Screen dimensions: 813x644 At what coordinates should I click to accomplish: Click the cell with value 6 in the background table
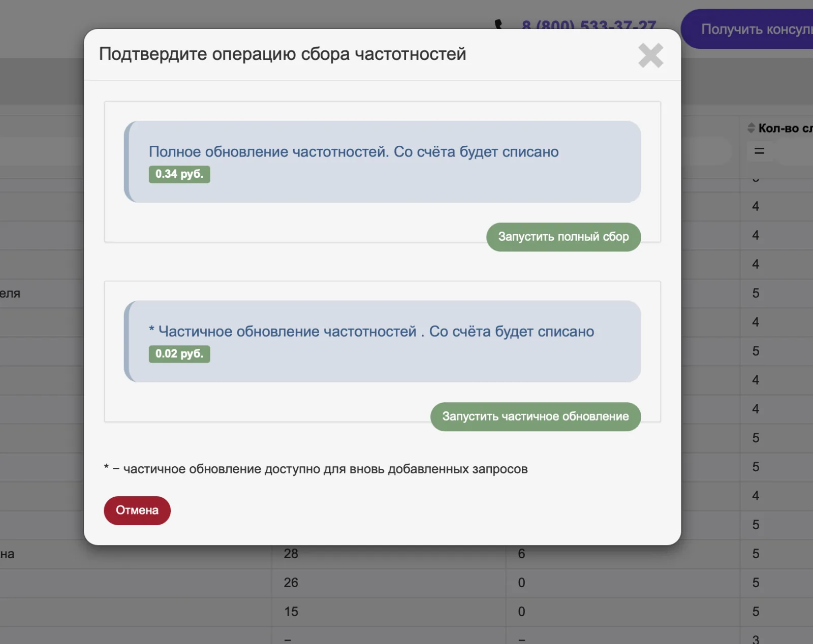click(622, 554)
